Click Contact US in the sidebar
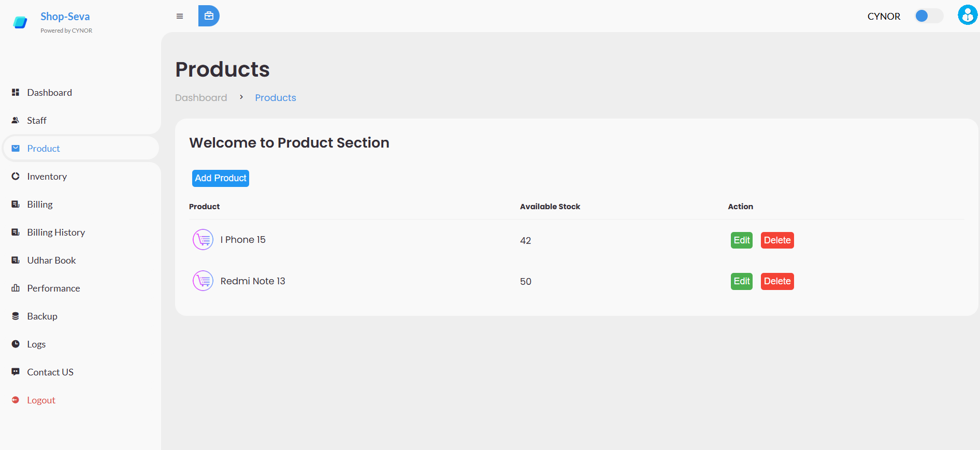 coord(50,372)
